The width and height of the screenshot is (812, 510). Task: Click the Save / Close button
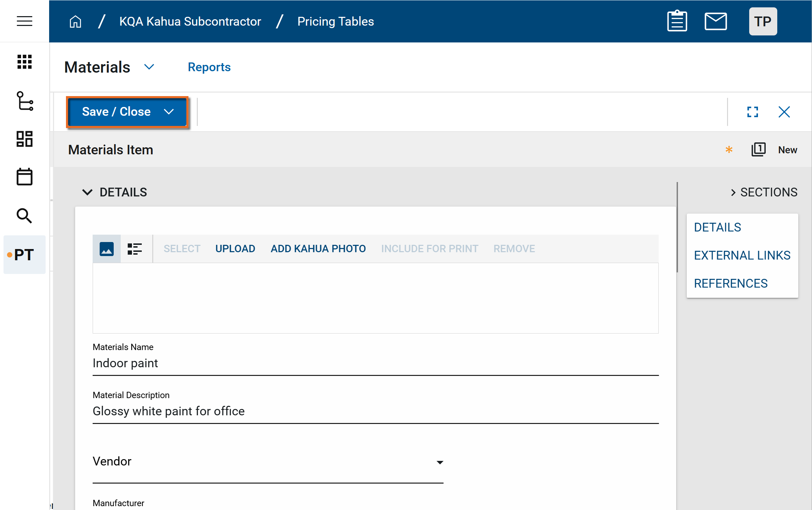[117, 112]
